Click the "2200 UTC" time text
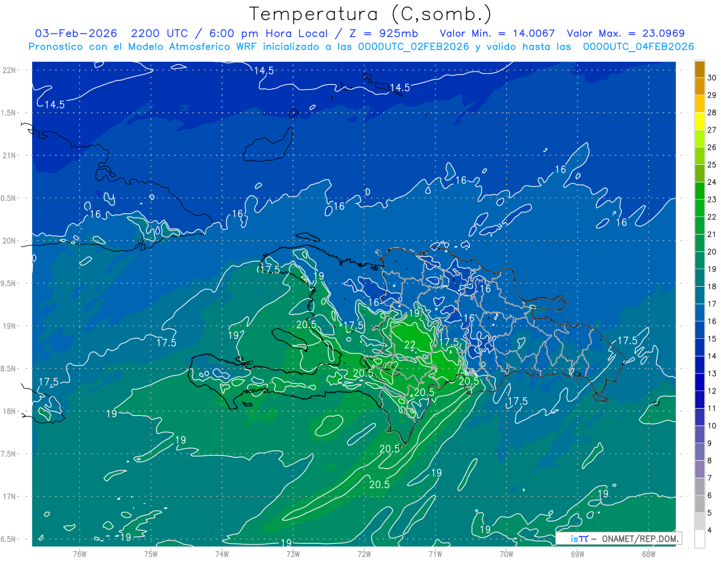The width and height of the screenshot is (728, 562). tap(161, 33)
